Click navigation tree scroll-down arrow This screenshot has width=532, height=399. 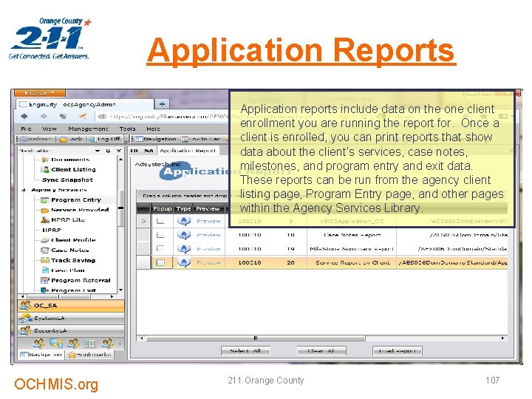120,290
